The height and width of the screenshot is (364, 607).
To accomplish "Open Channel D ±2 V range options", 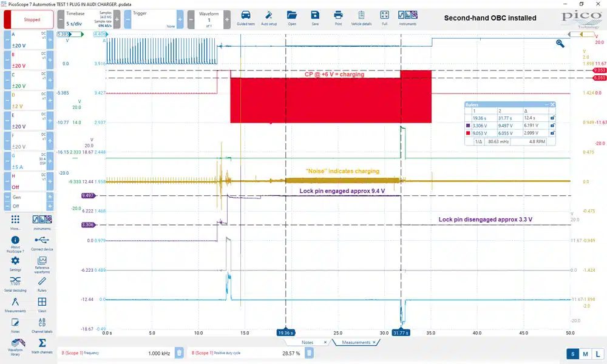I will point(29,100).
